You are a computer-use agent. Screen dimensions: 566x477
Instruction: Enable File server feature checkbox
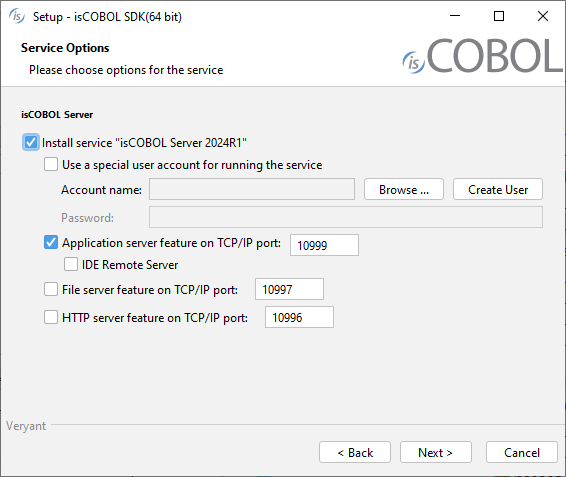51,289
